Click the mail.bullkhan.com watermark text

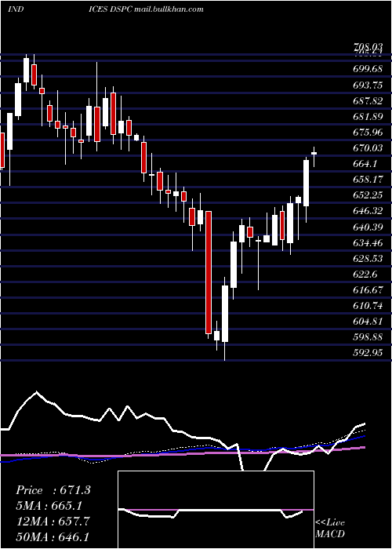pos(169,9)
